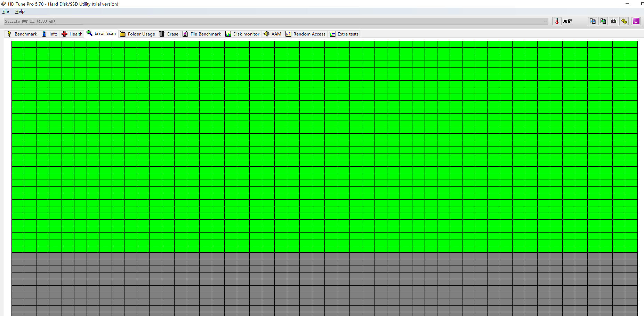644x316 pixels.
Task: Open the AAM tab
Action: [273, 34]
